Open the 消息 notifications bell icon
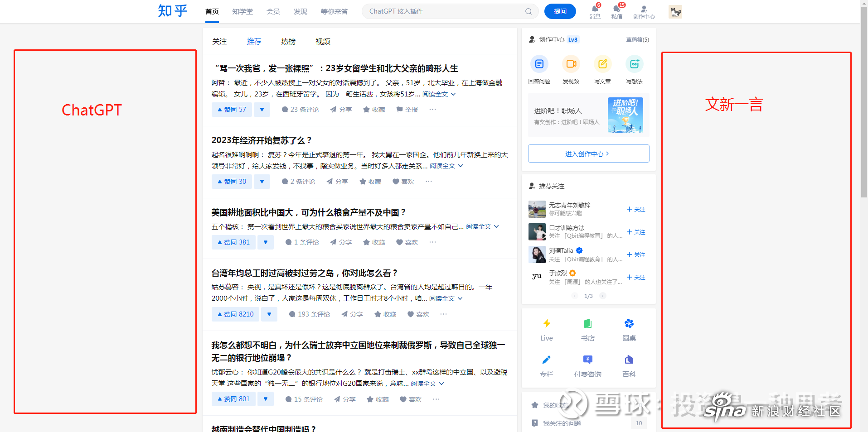Viewport: 868px width, 432px height. (x=595, y=8)
